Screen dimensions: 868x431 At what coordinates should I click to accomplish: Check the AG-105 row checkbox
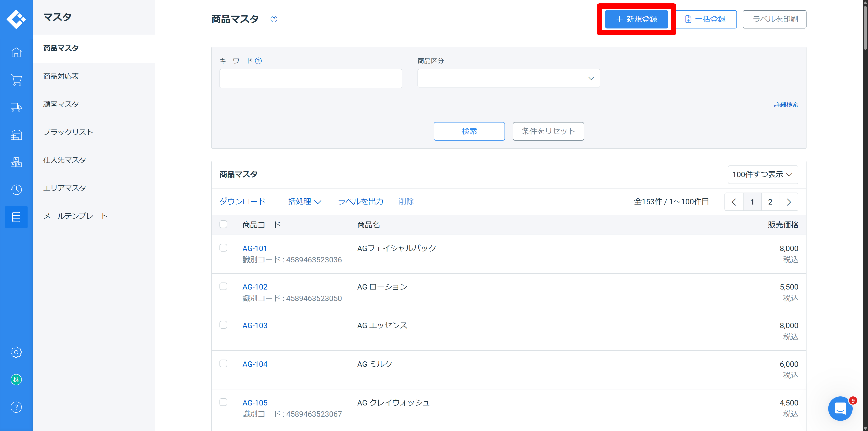(223, 402)
